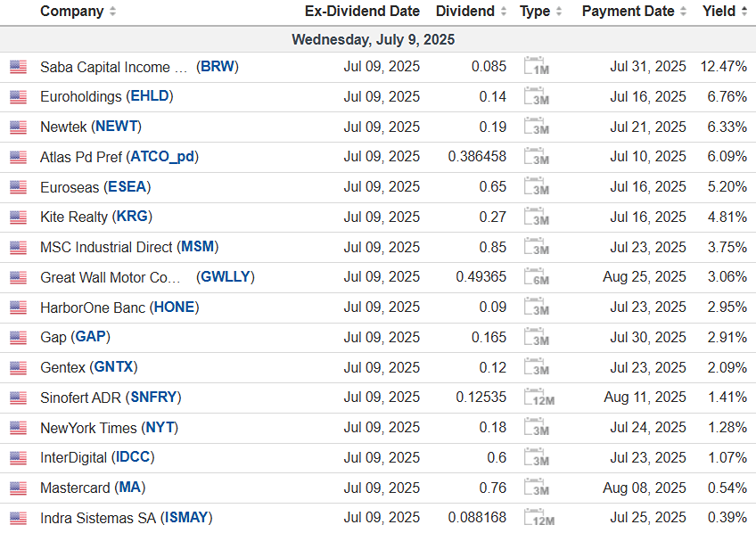Click the US flag icon beside Mastercard
The height and width of the screenshot is (533, 756).
click(19, 488)
